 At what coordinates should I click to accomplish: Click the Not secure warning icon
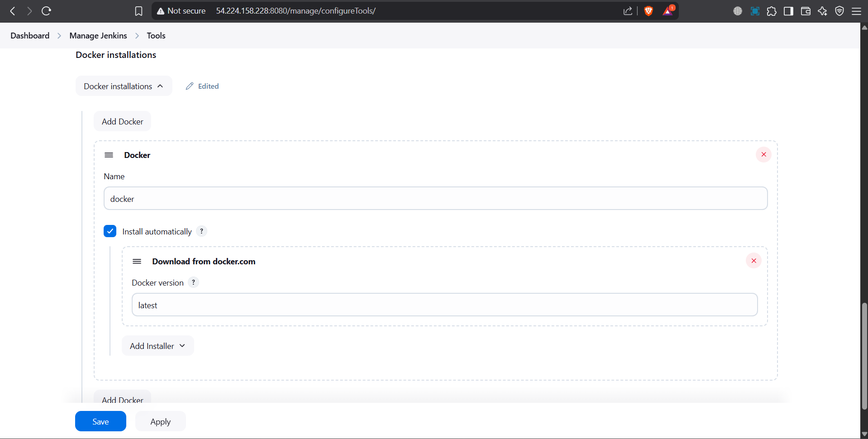click(x=161, y=11)
